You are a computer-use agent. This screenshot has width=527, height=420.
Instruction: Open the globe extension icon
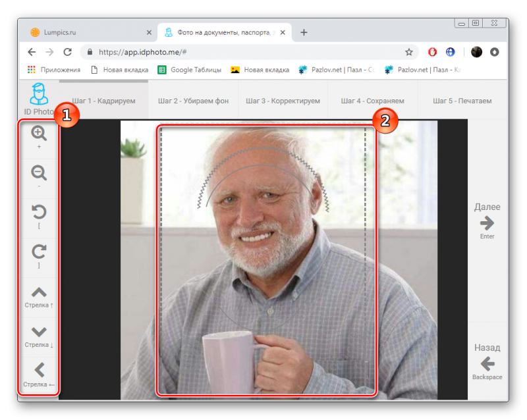(450, 52)
